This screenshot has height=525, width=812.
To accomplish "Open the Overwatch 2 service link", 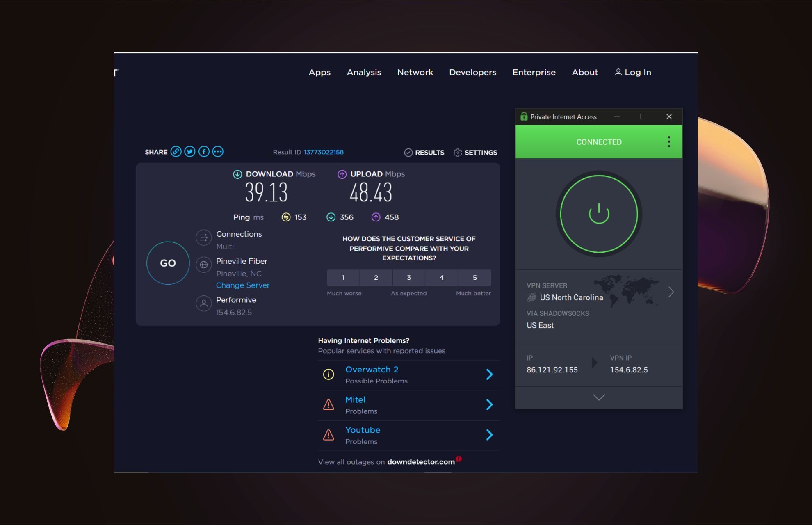I will tap(372, 370).
